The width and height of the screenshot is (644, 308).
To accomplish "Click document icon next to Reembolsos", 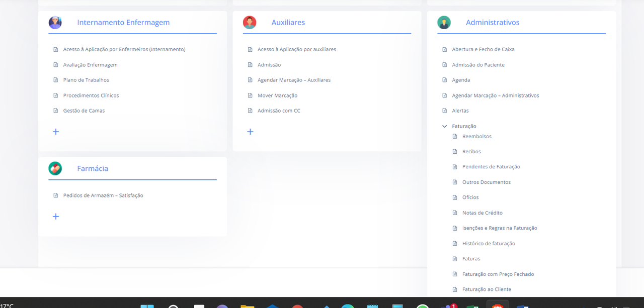I will click(455, 136).
